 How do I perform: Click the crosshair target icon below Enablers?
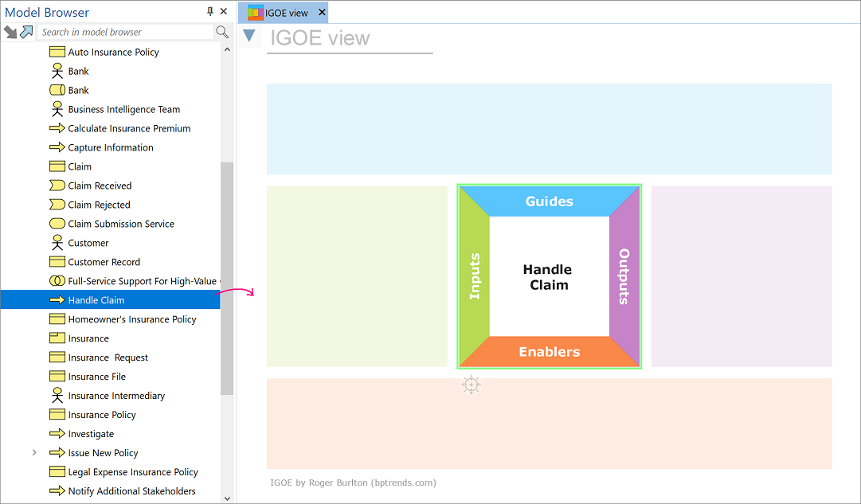tap(471, 385)
